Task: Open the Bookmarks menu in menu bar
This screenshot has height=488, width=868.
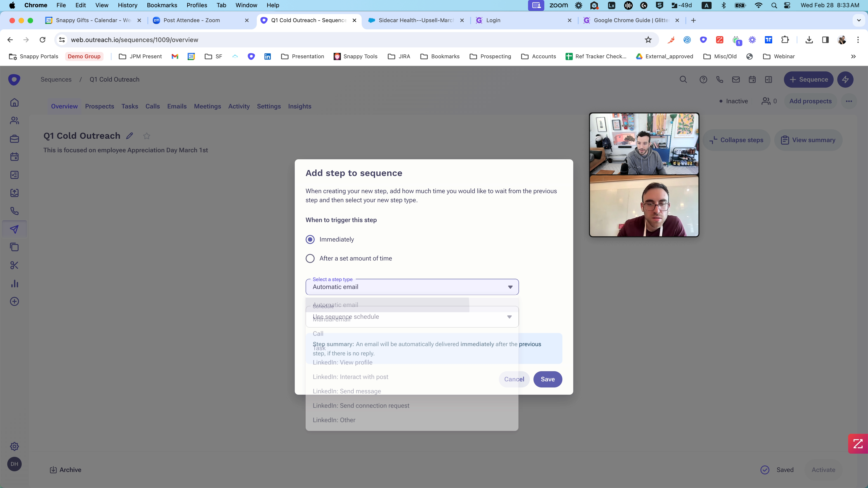Action: tap(162, 5)
